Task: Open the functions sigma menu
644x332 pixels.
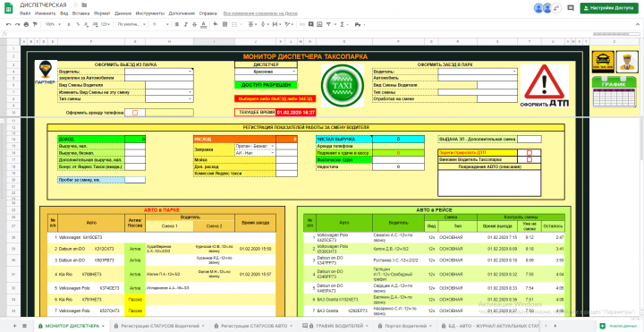Action: [342, 24]
